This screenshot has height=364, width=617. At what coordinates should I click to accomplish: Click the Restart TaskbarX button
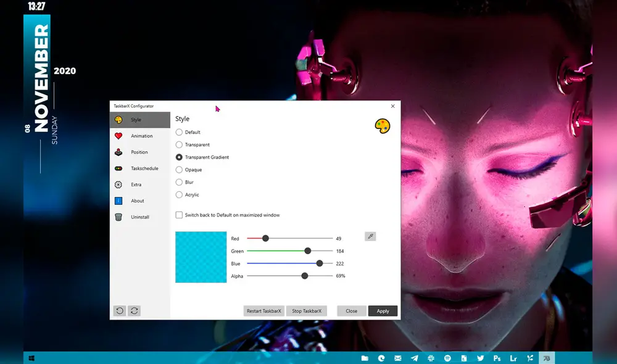click(x=263, y=311)
